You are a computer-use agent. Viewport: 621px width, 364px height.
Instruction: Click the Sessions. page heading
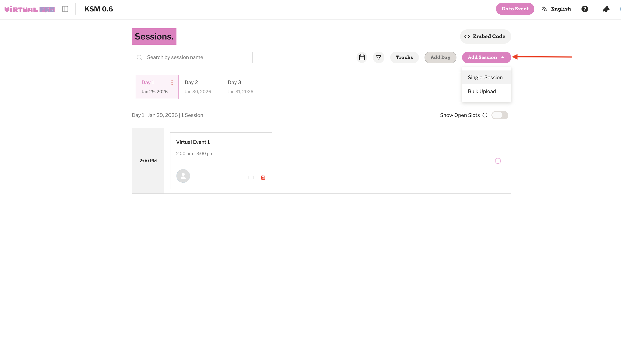click(154, 36)
